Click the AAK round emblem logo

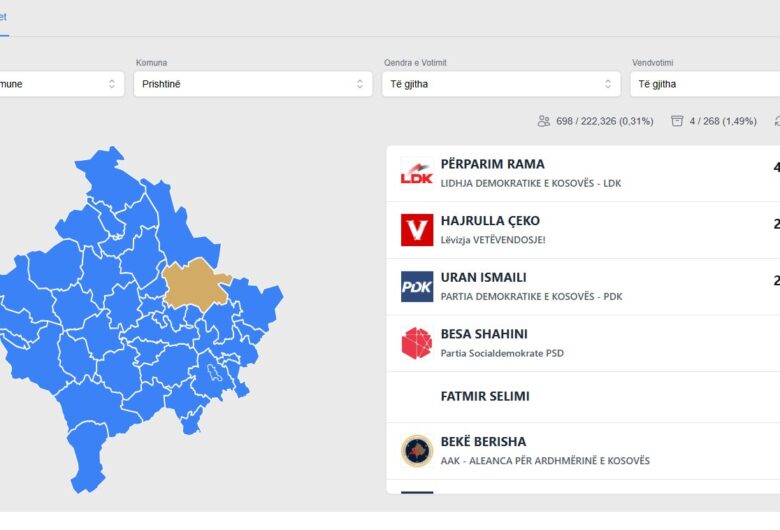point(416,451)
